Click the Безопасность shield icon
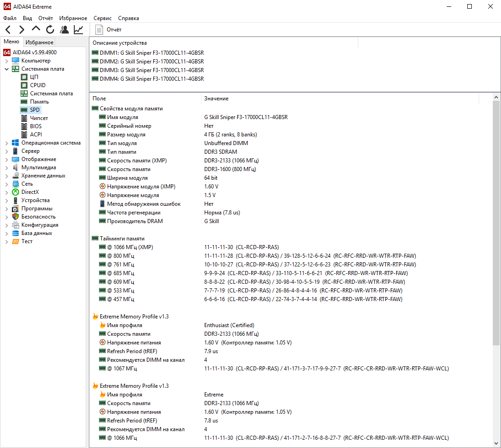Image resolution: width=501 pixels, height=448 pixels. [x=15, y=217]
